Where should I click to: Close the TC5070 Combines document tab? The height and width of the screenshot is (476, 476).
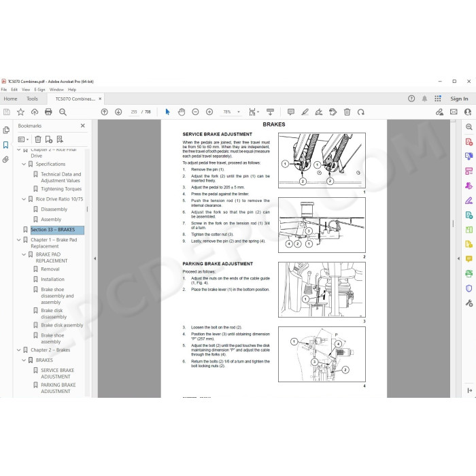point(100,99)
